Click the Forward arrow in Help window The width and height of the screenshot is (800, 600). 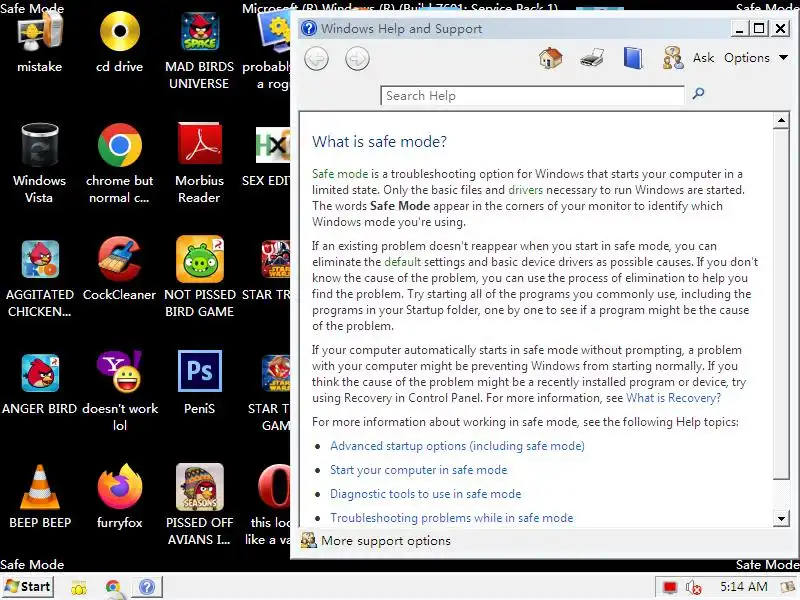357,59
